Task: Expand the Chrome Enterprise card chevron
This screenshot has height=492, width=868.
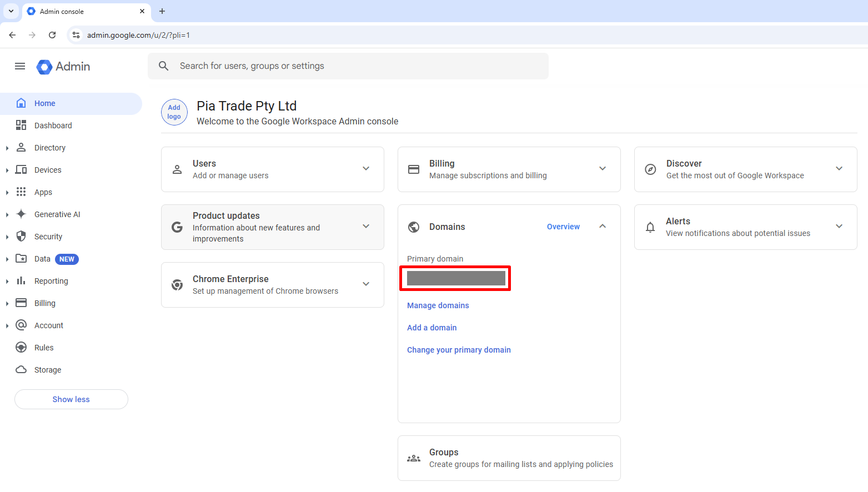Action: pos(366,284)
